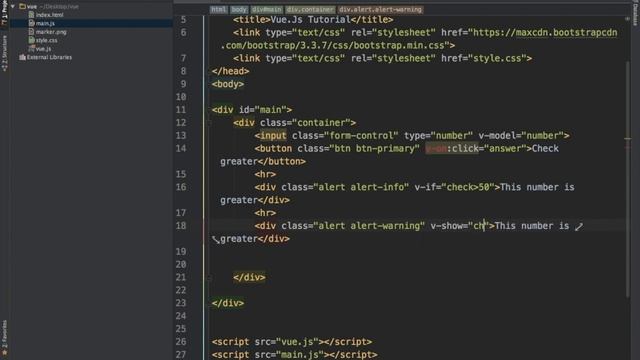Click the body breadcrumb

click(239, 9)
